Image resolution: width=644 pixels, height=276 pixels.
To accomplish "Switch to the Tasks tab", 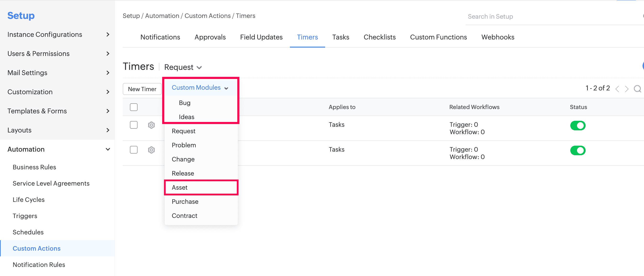I will pyautogui.click(x=340, y=37).
